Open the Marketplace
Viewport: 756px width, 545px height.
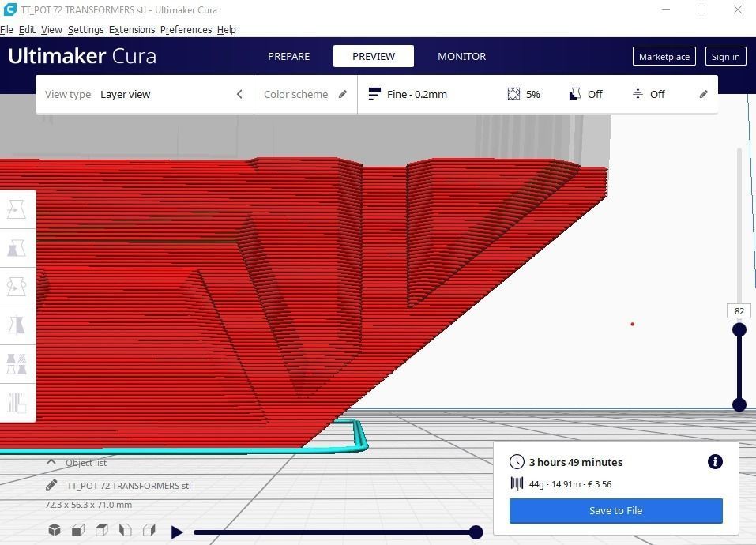point(664,56)
